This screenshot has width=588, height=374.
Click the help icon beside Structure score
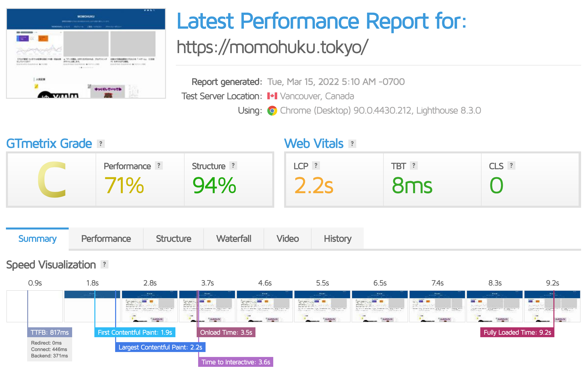click(233, 165)
